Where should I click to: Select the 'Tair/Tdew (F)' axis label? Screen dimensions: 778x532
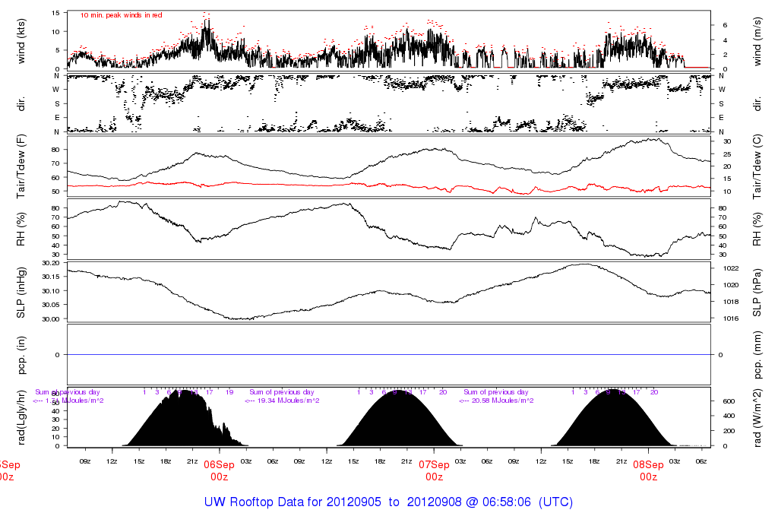click(21, 166)
